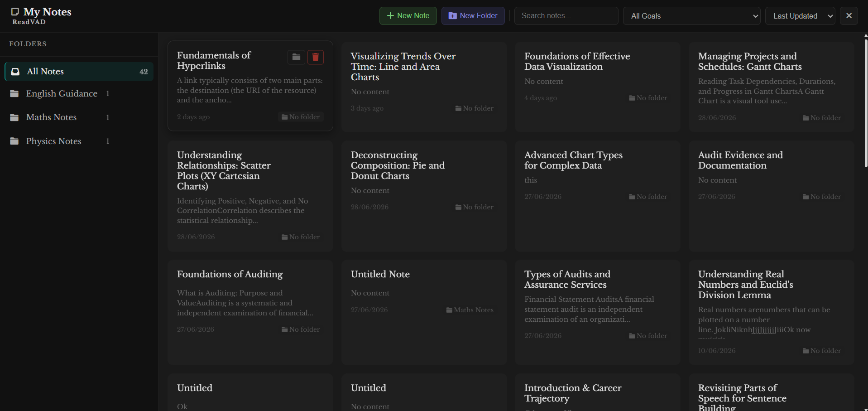Click the FOLDERS sidebar heading
The height and width of the screenshot is (411, 868).
click(x=28, y=44)
